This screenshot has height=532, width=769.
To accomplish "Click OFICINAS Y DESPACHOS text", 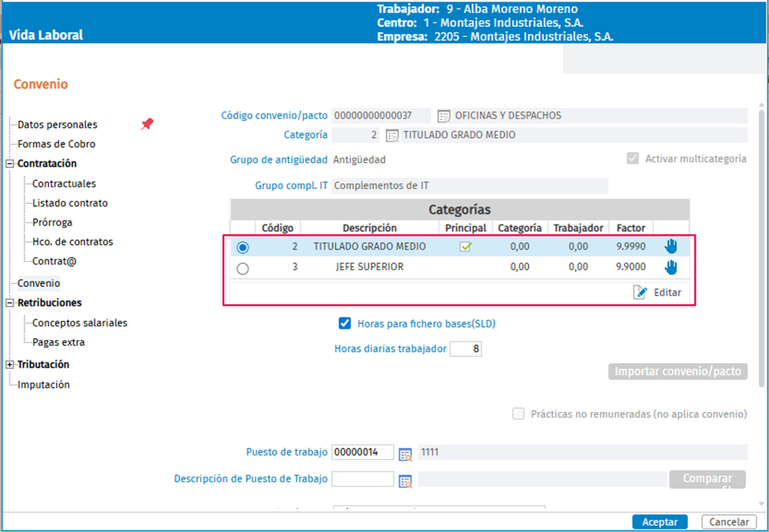I will point(508,116).
